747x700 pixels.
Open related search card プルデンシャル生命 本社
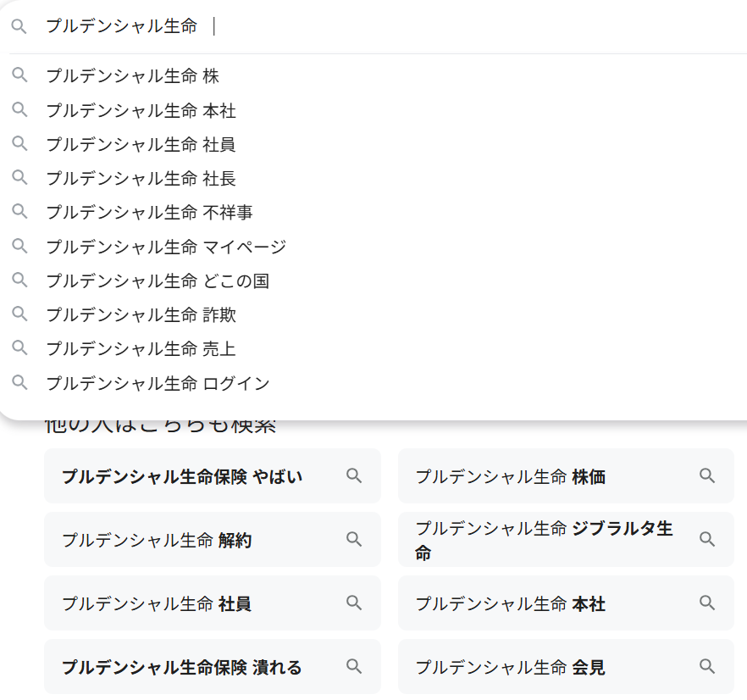[x=510, y=603]
